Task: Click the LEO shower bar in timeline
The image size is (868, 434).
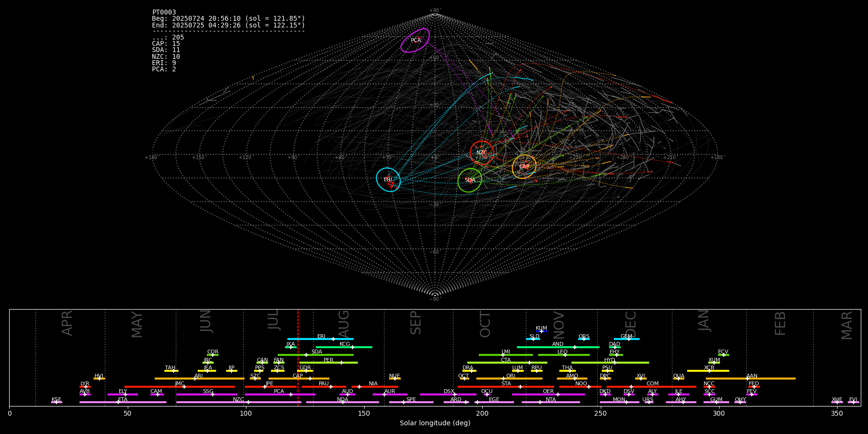Action: click(564, 355)
